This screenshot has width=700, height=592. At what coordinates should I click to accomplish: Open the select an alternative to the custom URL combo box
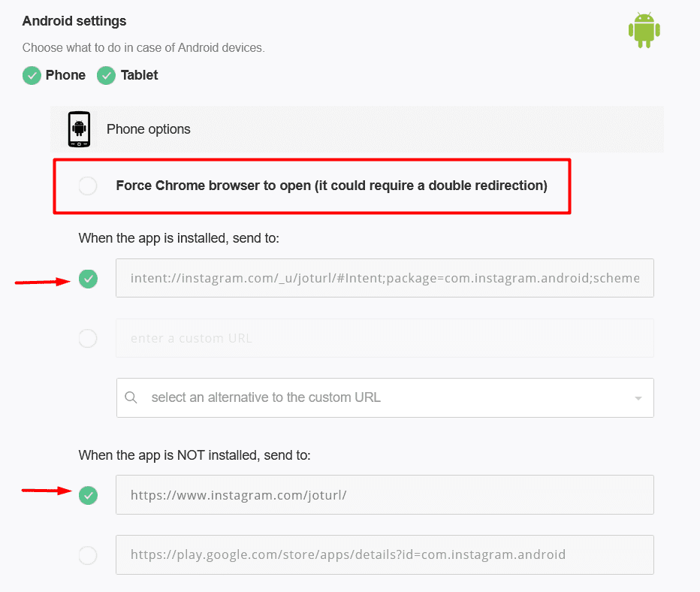pos(385,397)
